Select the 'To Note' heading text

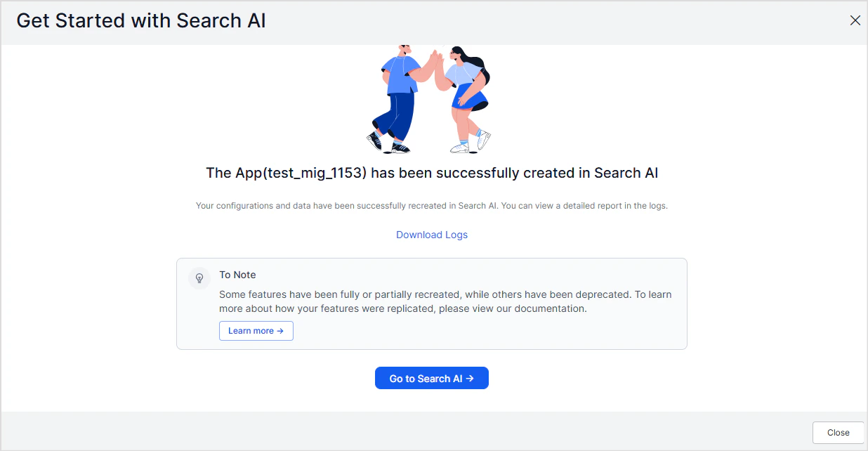point(237,275)
